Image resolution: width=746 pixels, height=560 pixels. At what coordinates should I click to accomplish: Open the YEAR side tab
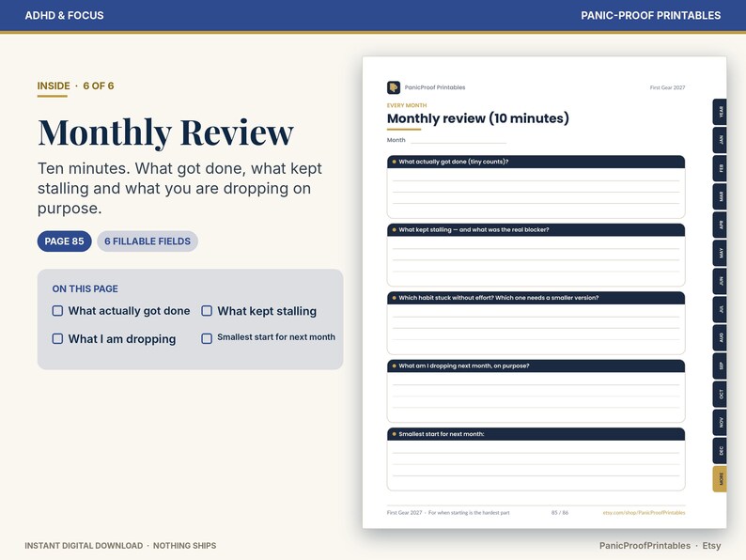720,112
